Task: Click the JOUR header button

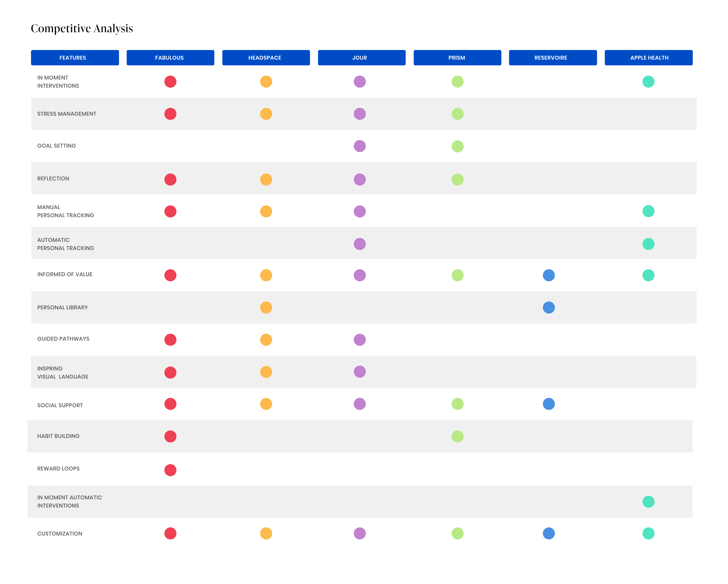Action: (x=361, y=58)
